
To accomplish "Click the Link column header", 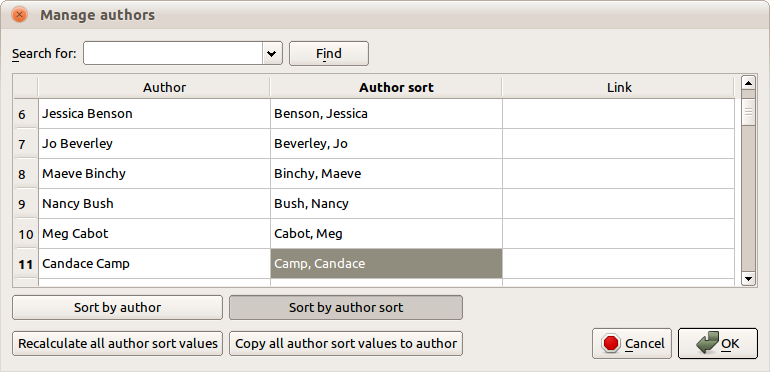I will [x=618, y=87].
